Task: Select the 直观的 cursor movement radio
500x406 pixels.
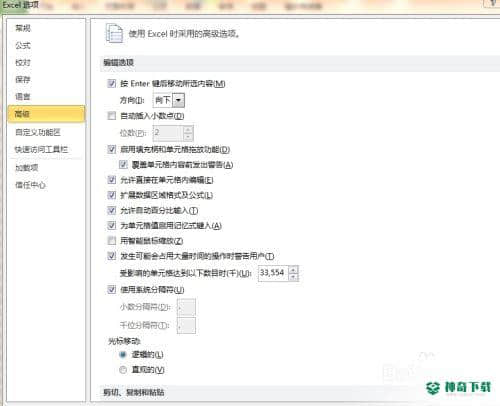Action: click(x=123, y=370)
